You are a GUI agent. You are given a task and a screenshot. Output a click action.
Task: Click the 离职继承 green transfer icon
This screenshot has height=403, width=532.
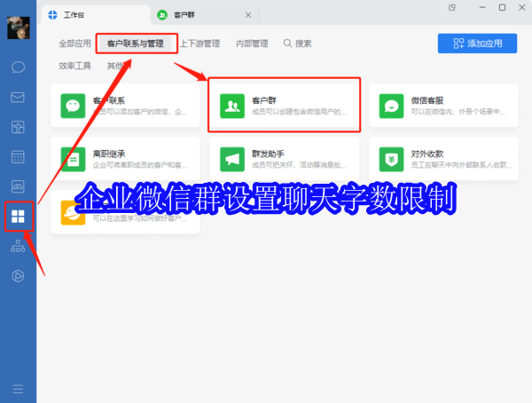73,160
